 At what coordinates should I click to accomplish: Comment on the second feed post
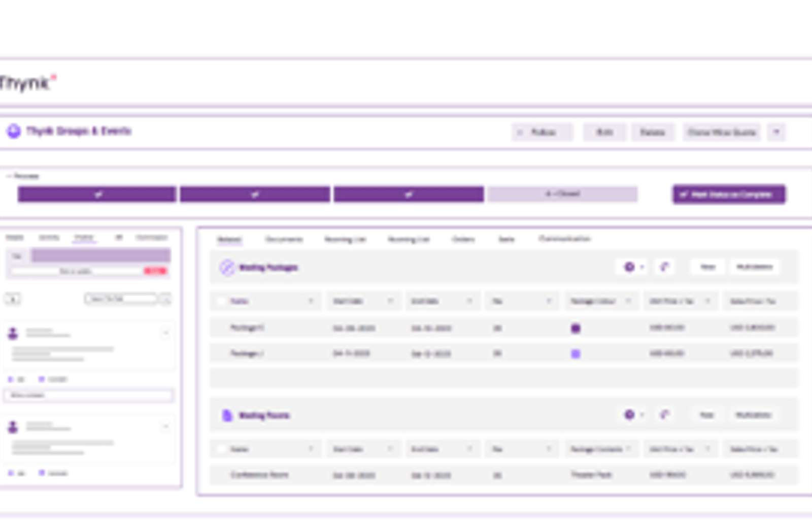53,473
